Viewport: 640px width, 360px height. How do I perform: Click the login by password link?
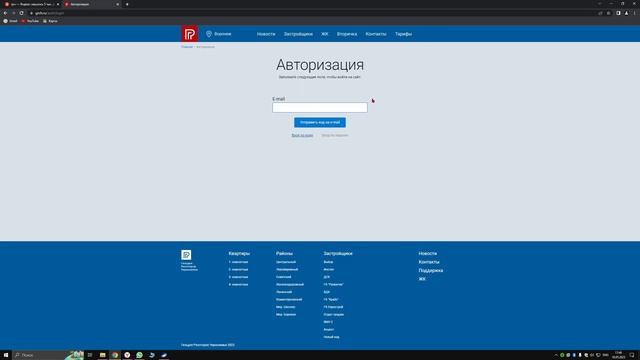302,136
